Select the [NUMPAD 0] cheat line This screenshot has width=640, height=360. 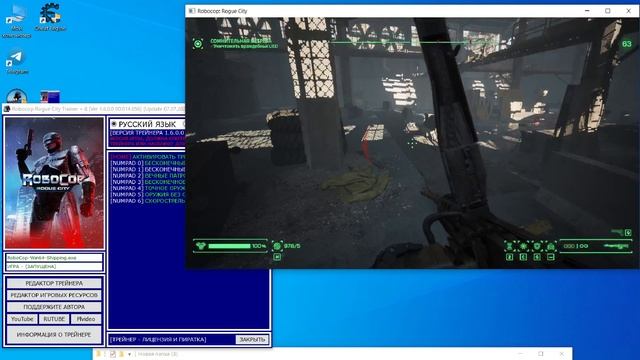click(148, 163)
